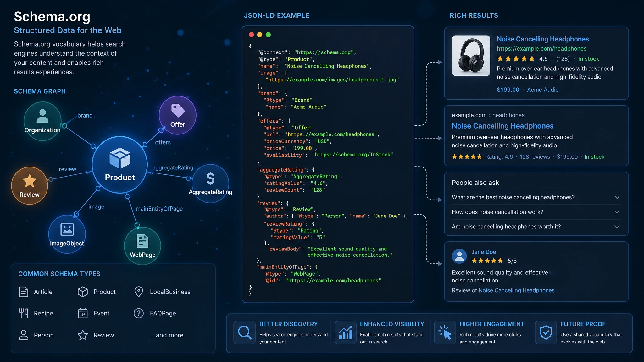This screenshot has height=362, width=644.
Task: Click the 'RICH RESULTS' heading
Action: (474, 15)
